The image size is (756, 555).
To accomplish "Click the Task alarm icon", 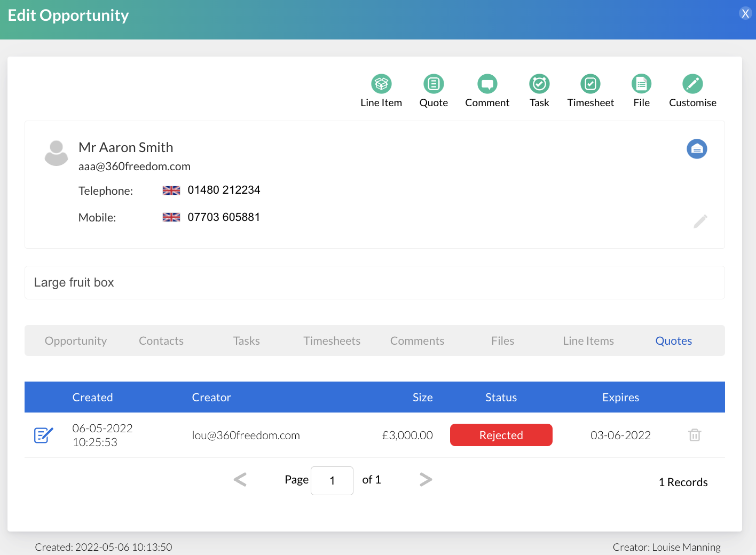I will [539, 84].
